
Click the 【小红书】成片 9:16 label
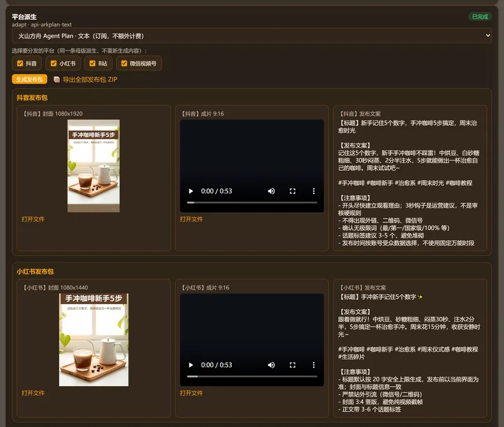click(205, 288)
